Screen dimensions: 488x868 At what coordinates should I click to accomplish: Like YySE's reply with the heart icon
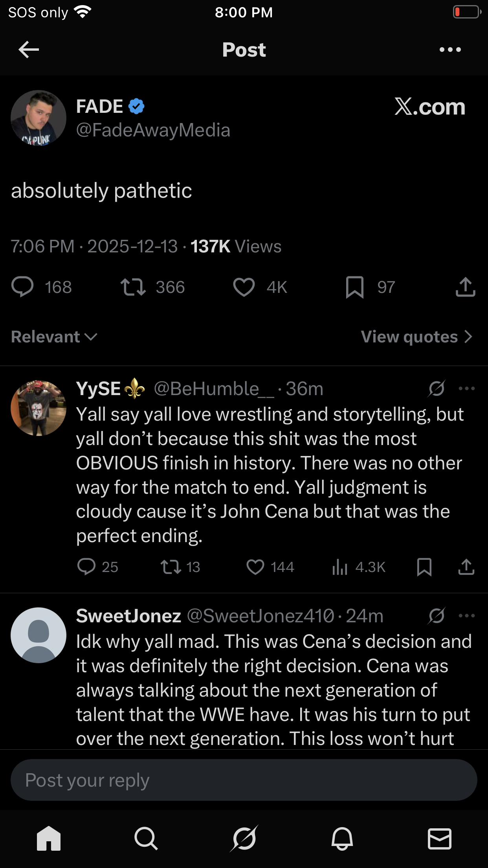point(255,567)
